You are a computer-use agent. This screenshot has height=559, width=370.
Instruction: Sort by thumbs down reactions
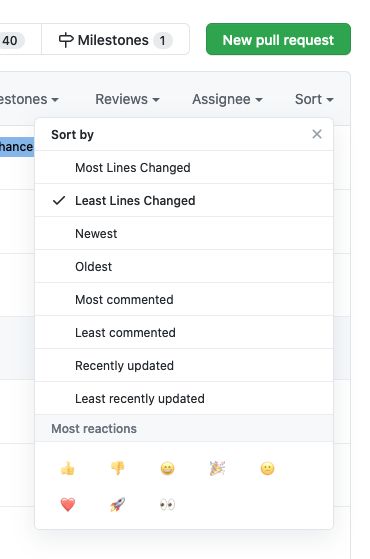118,468
